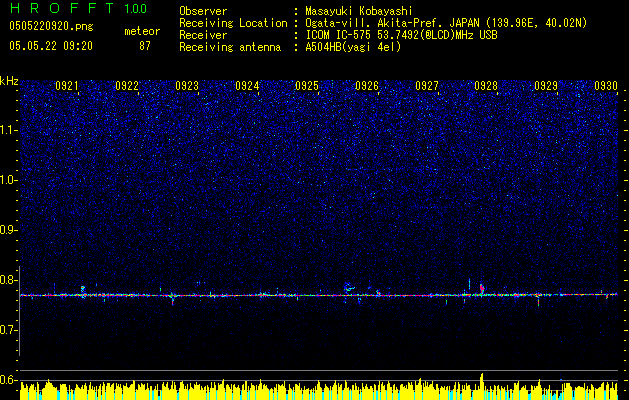This screenshot has height=400, width=629.
Task: Click the meteor echo cluster near 0926
Action: point(349,287)
